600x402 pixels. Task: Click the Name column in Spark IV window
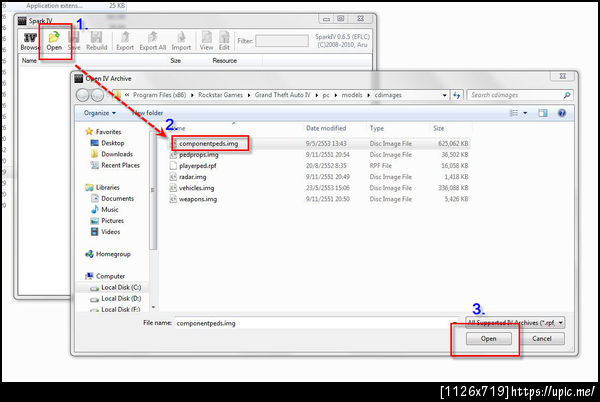pos(29,61)
